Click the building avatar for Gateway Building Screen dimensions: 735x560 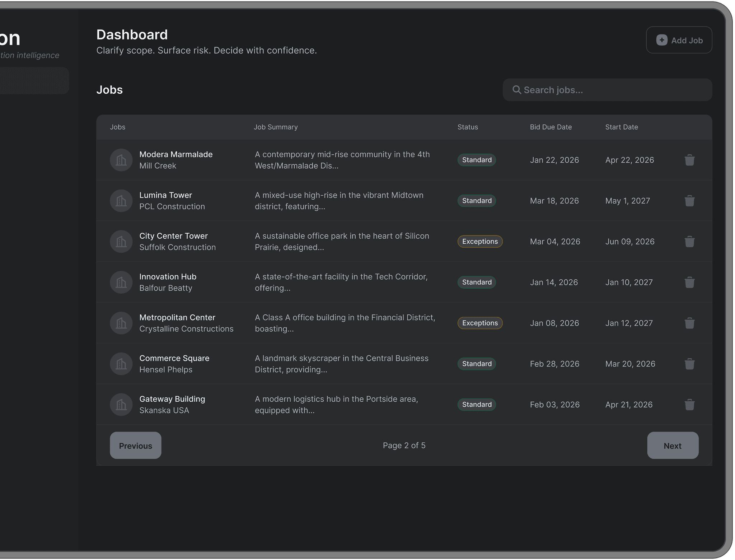point(121,405)
